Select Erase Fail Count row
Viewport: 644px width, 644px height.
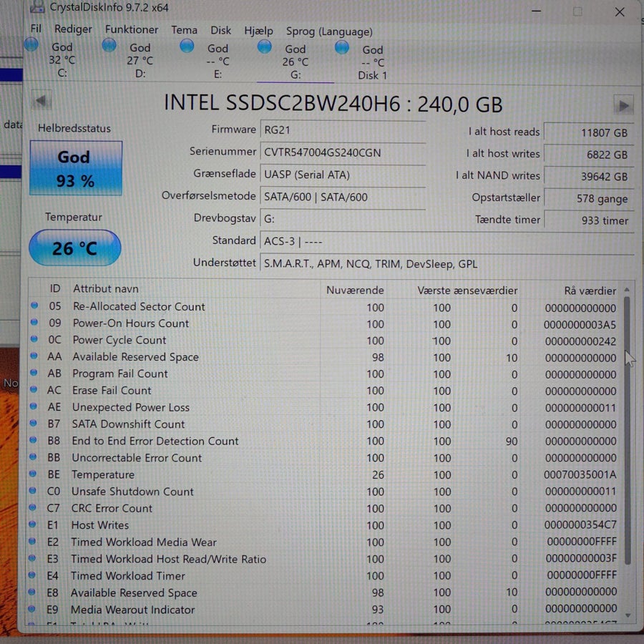(x=324, y=391)
